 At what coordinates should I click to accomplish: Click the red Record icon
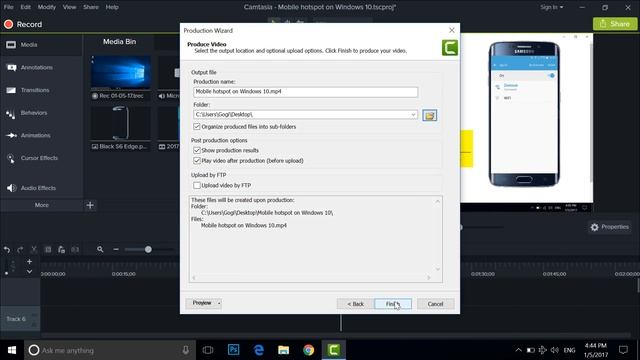pyautogui.click(x=8, y=24)
